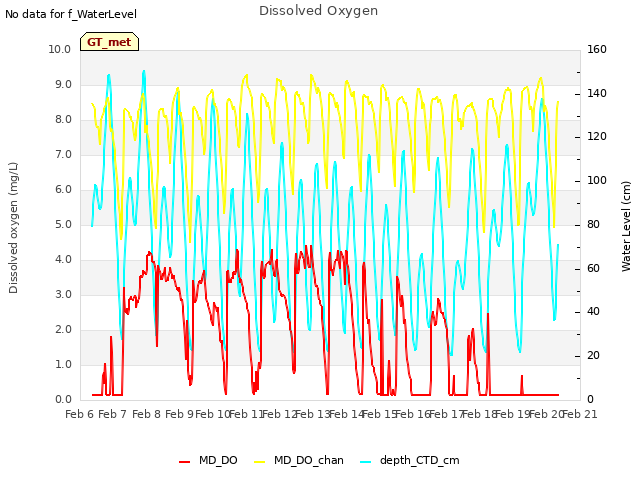
Task: Click the 'No data for f_WaterLevel' message
Action: coord(71,14)
